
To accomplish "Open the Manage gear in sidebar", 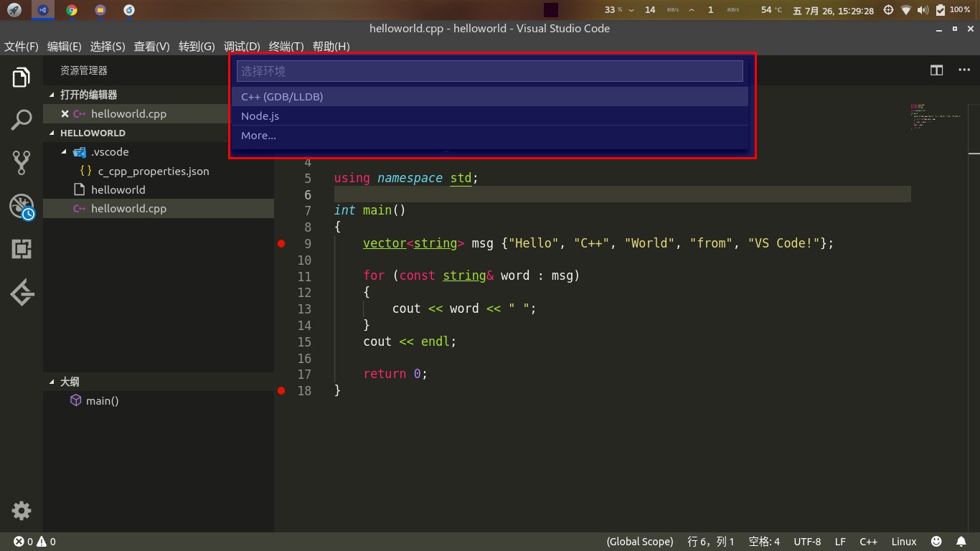I will 22,510.
